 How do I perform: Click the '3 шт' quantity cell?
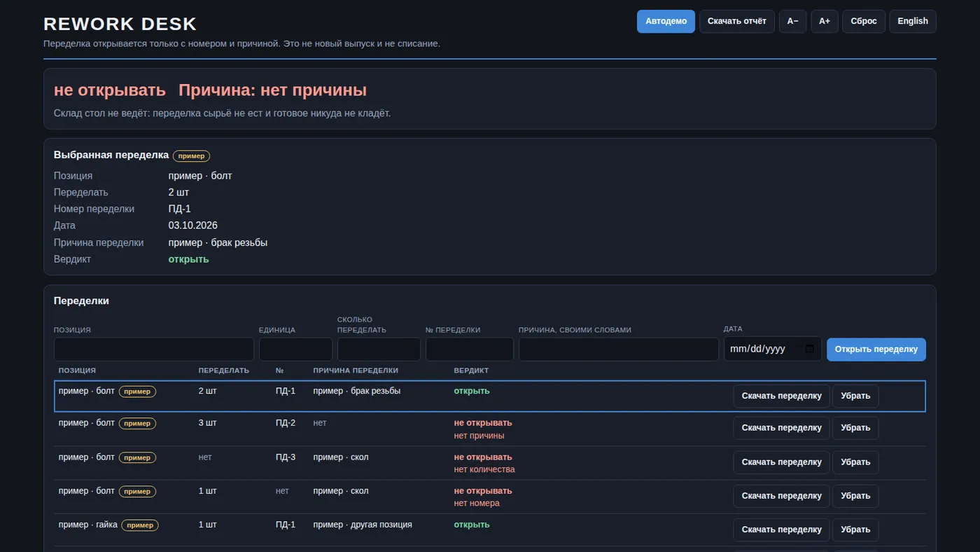tap(208, 423)
